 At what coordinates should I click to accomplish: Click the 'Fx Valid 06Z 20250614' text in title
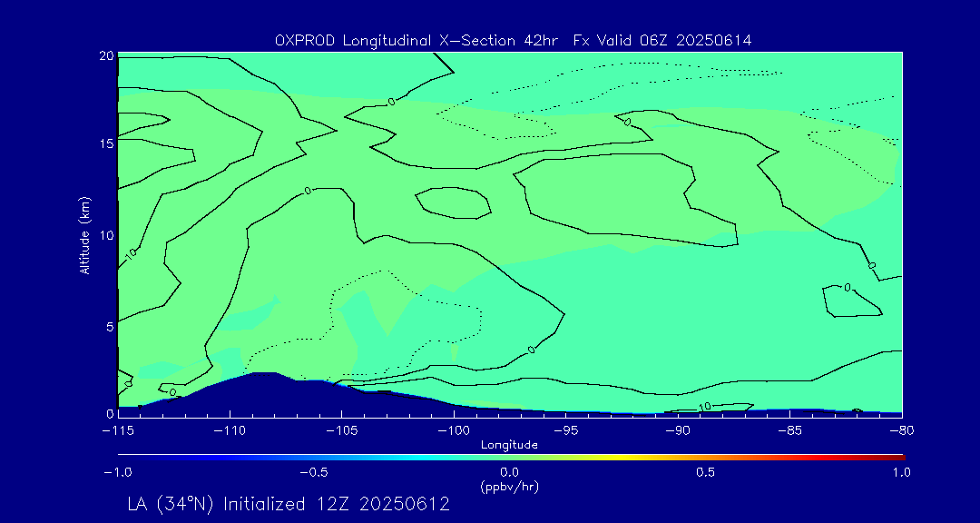(x=663, y=41)
